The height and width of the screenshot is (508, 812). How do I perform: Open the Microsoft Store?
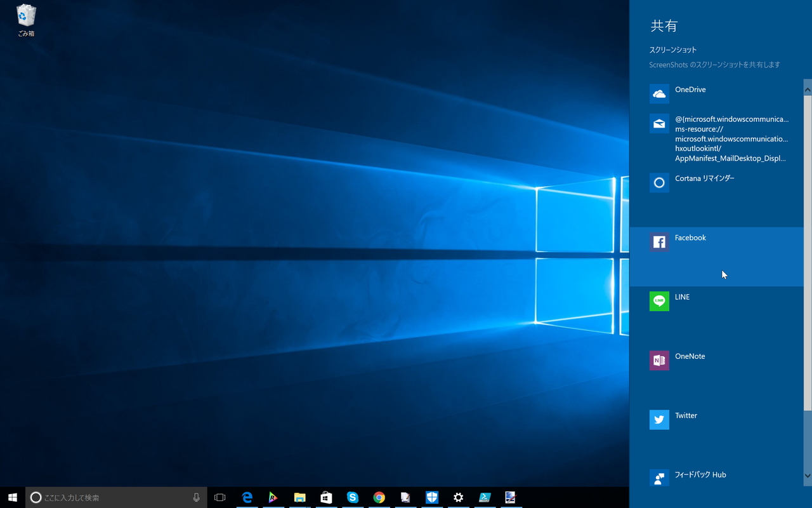[326, 497]
